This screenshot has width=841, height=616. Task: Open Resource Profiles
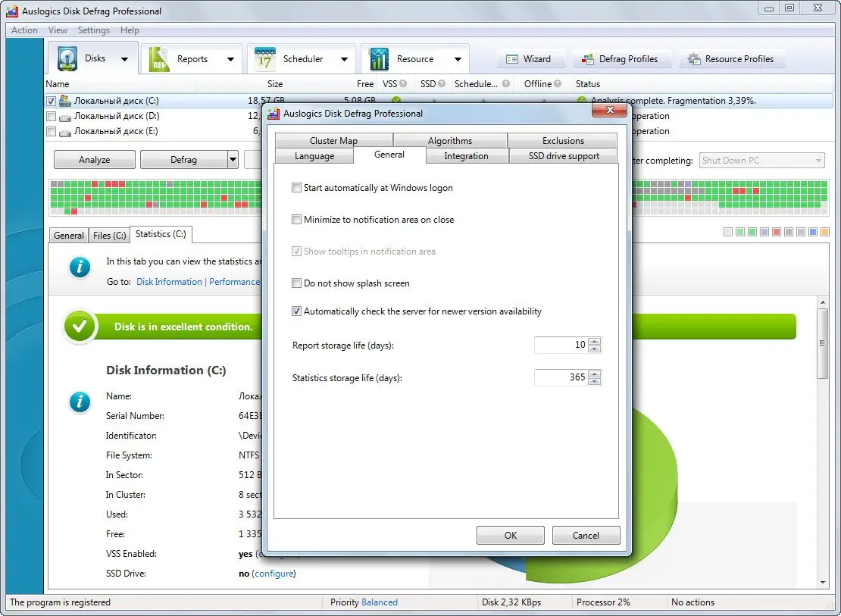(732, 59)
